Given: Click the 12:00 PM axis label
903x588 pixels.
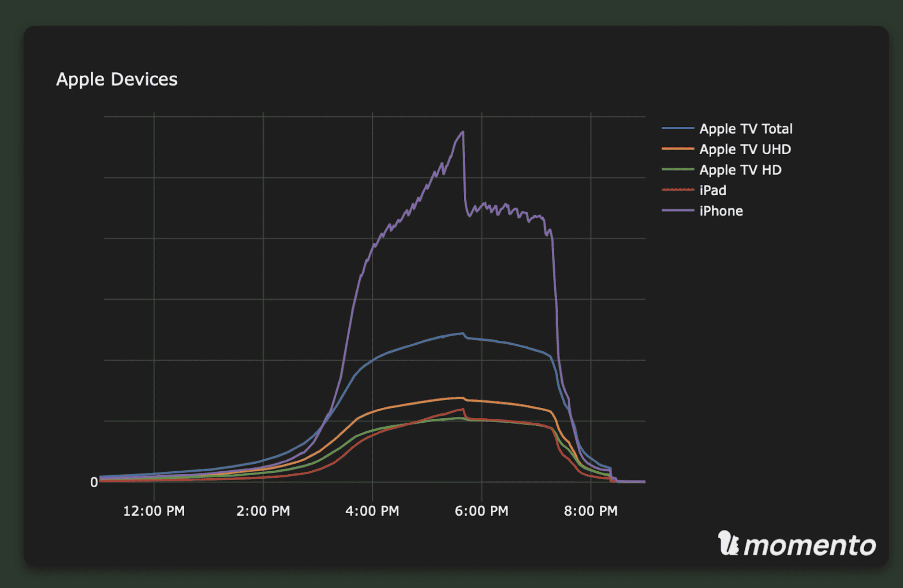Looking at the screenshot, I should (155, 511).
